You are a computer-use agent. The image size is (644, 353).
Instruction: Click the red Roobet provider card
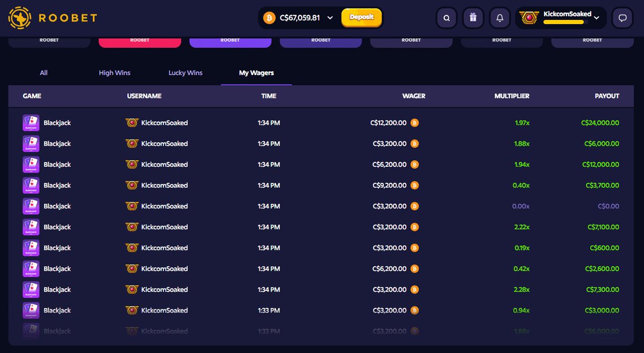pos(140,41)
